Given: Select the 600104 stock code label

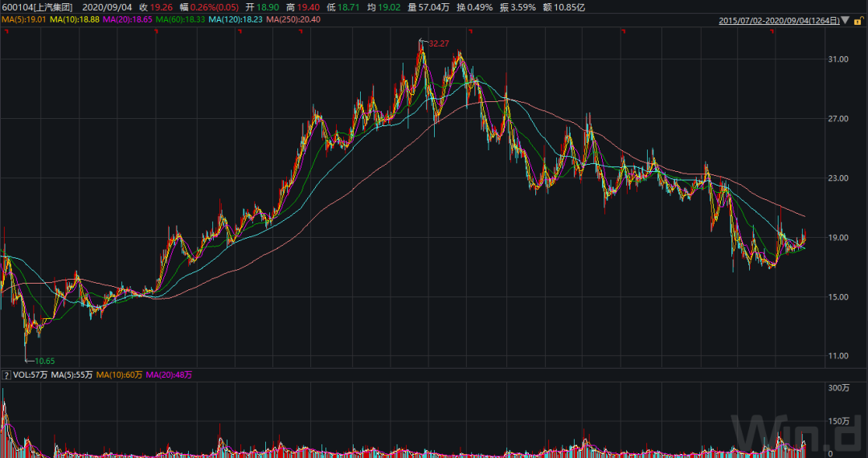Looking at the screenshot, I should click(16, 6).
